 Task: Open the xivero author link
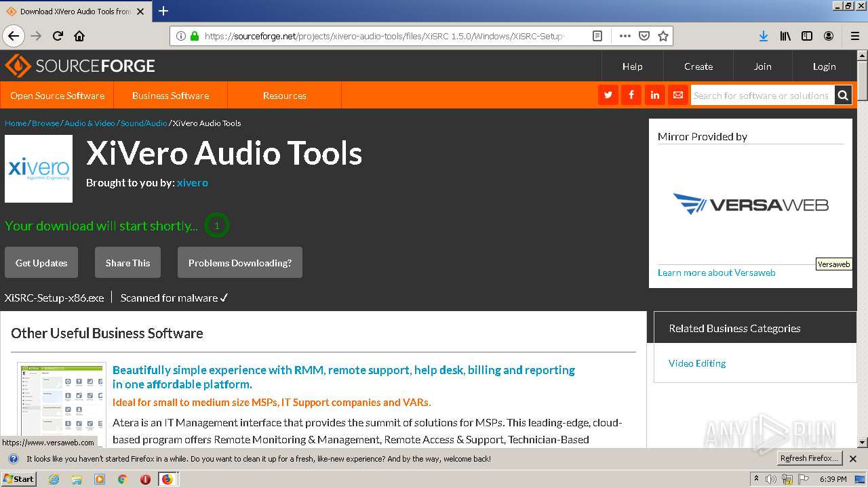click(193, 182)
